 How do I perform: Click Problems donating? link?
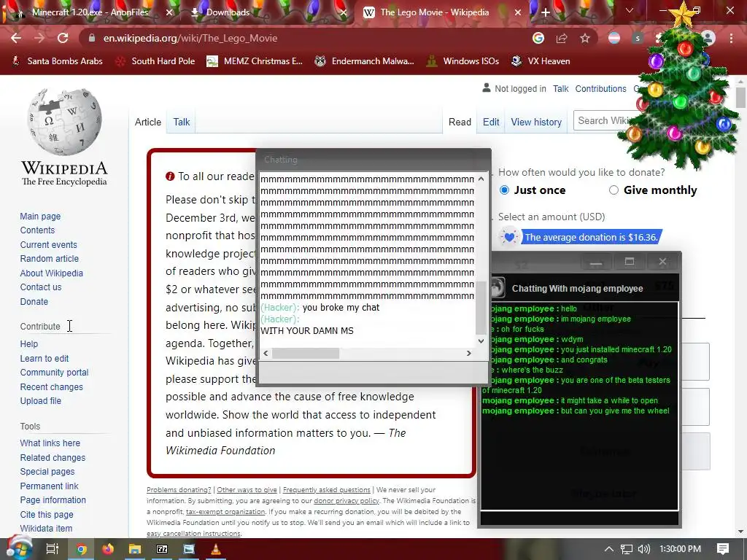point(179,489)
